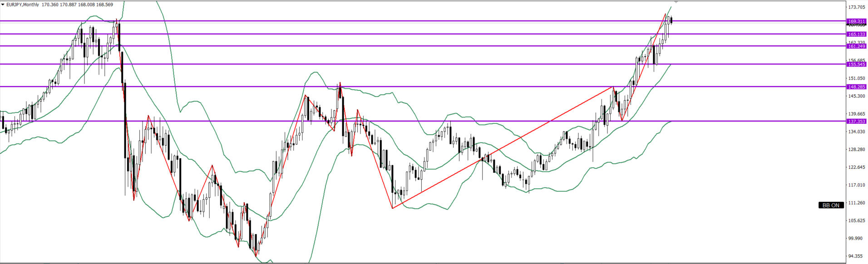
Task: Click the 94.355 value on price axis
Action: 856,256
